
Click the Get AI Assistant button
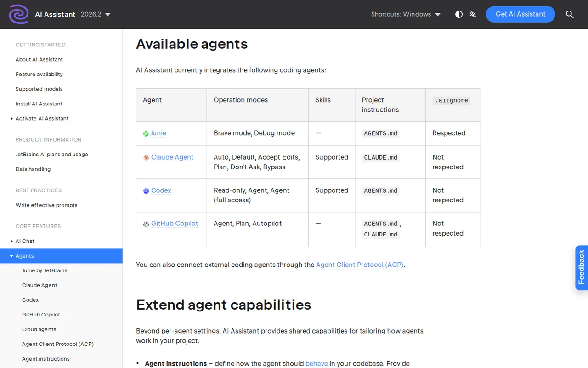pos(520,14)
